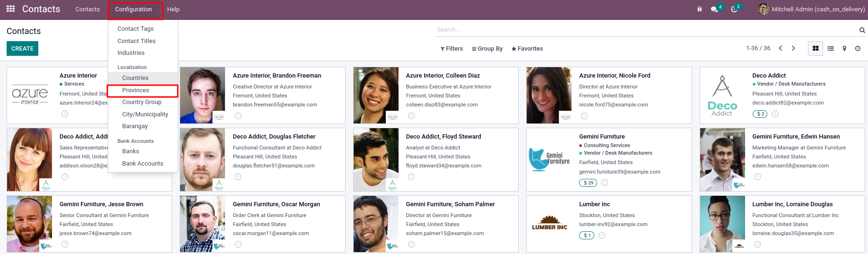
Task: Click into the Search field
Action: pyautogui.click(x=647, y=30)
